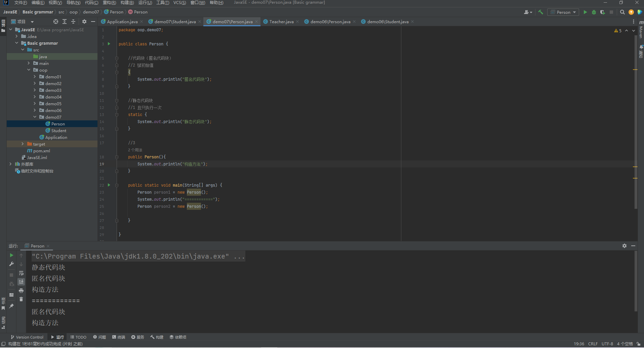The width and height of the screenshot is (644, 348).
Task: Fold the anonymous code block at line 7
Action: click(x=117, y=72)
